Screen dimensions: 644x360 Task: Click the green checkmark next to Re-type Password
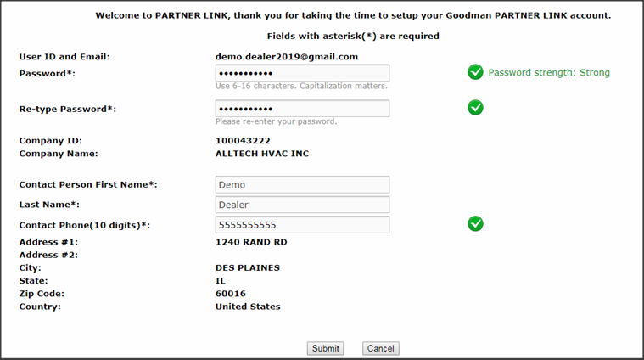pos(475,108)
